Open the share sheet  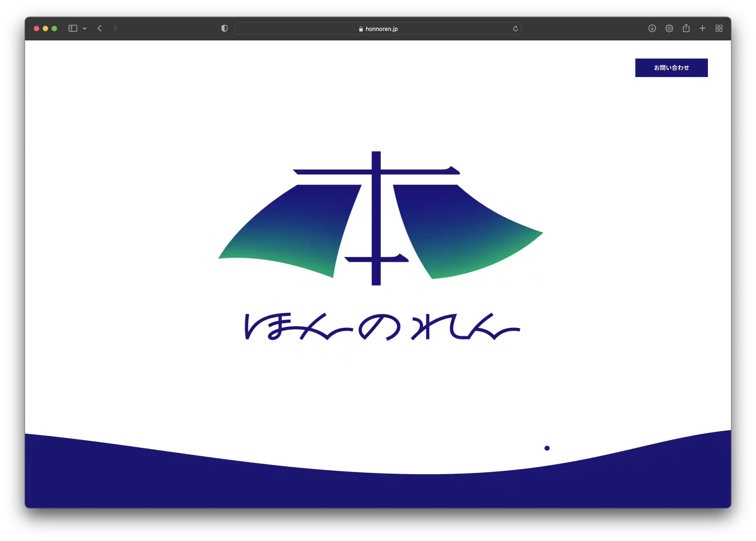click(x=686, y=29)
